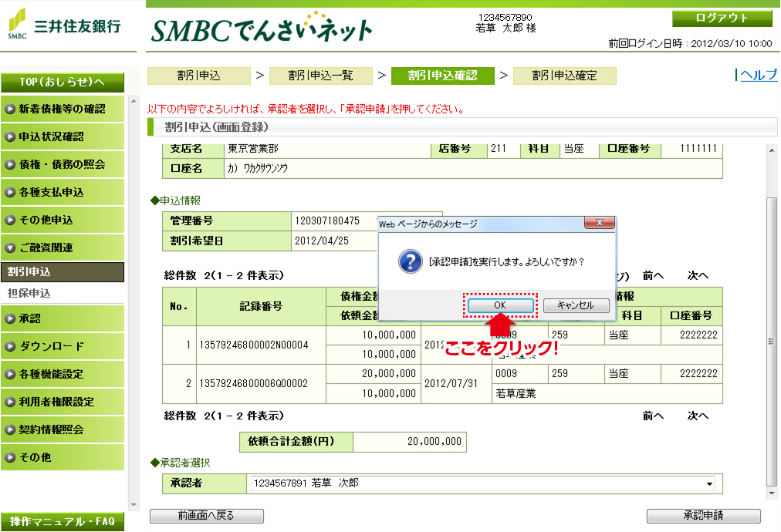Click the 前画面へ戻る button
The width and height of the screenshot is (781, 532).
pos(206,516)
